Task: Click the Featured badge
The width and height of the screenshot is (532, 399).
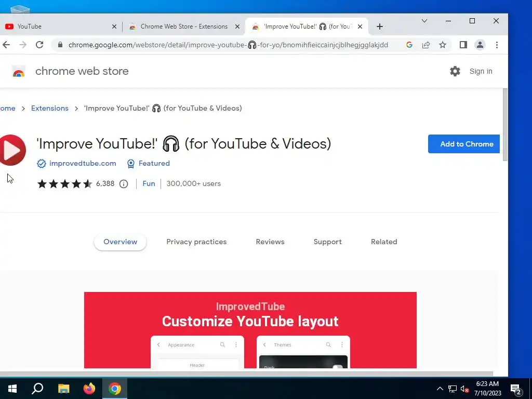Action: 149,164
